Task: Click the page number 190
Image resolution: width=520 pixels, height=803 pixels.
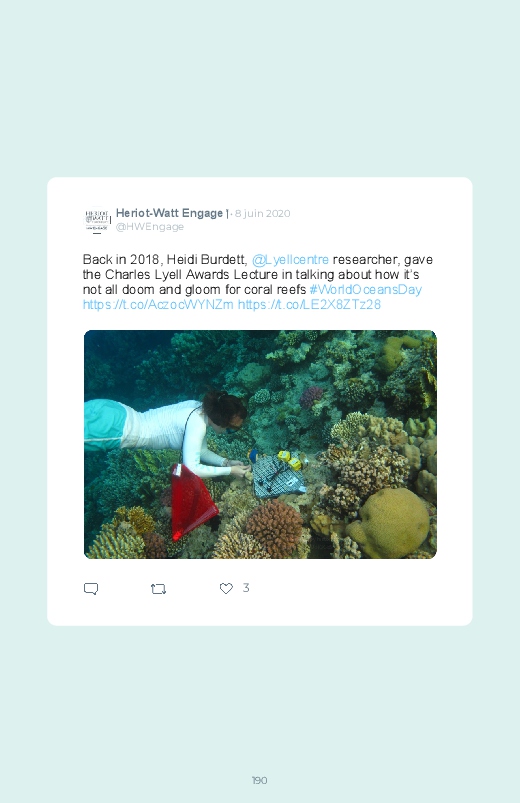Action: pos(260,780)
